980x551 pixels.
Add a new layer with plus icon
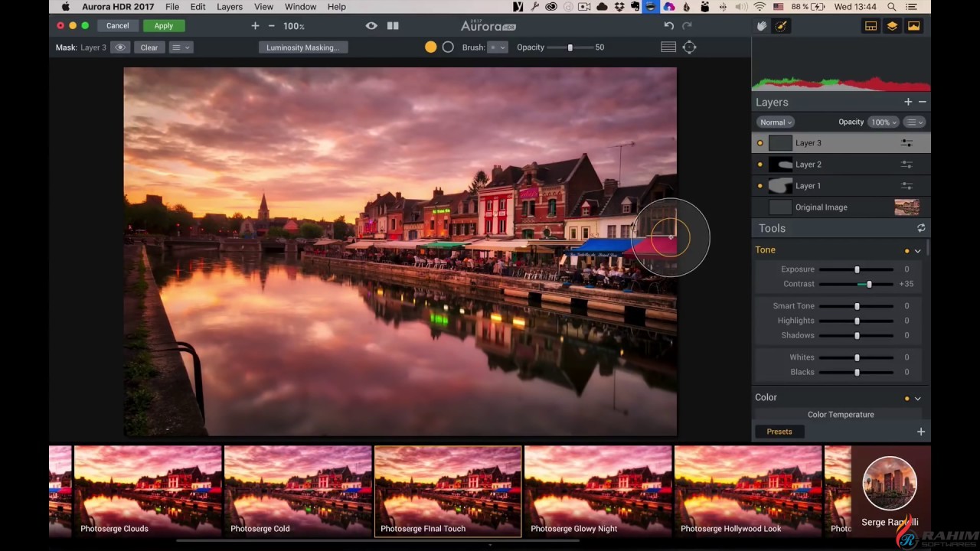tap(908, 102)
